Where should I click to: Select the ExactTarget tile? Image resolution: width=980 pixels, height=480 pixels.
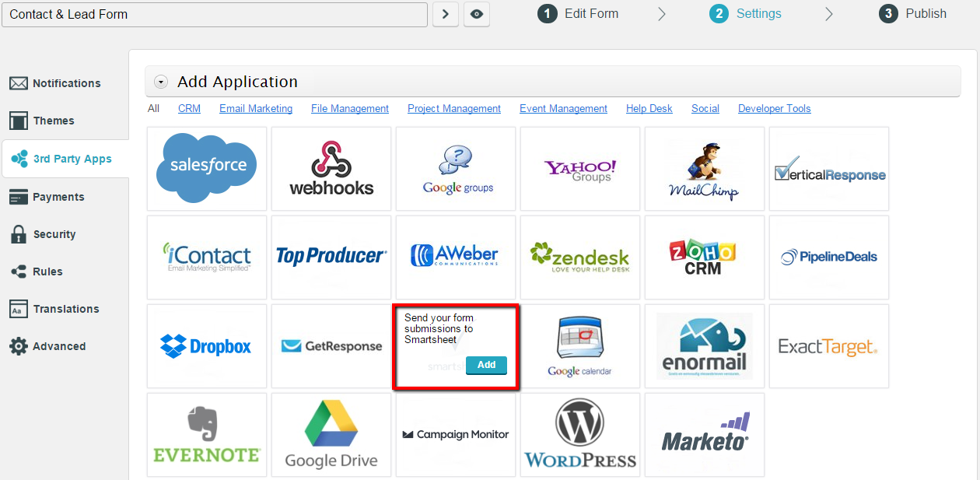[x=829, y=346]
